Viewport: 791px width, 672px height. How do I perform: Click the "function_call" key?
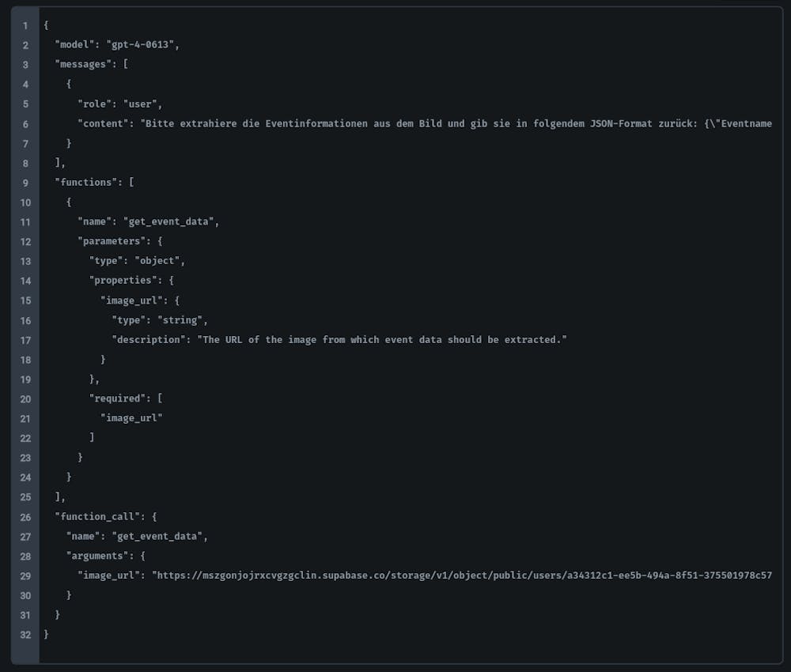coord(99,516)
